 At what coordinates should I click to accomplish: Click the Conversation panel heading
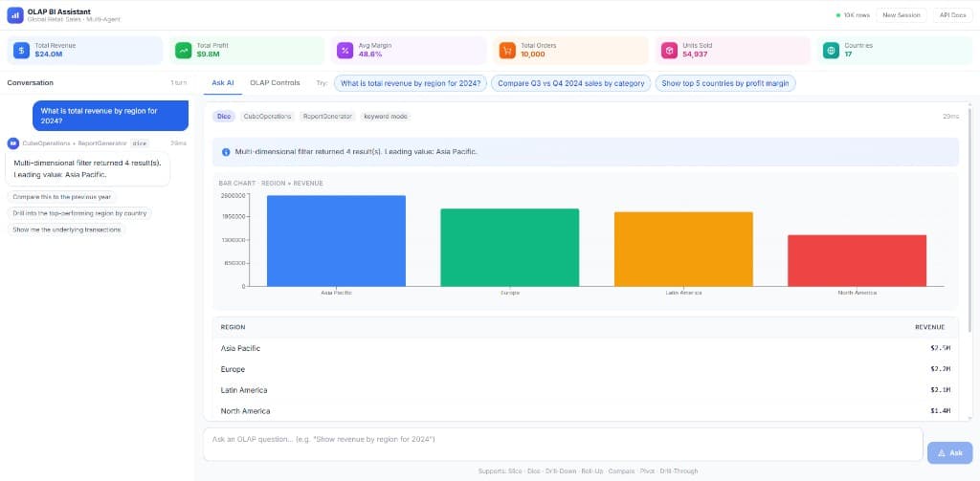(30, 83)
